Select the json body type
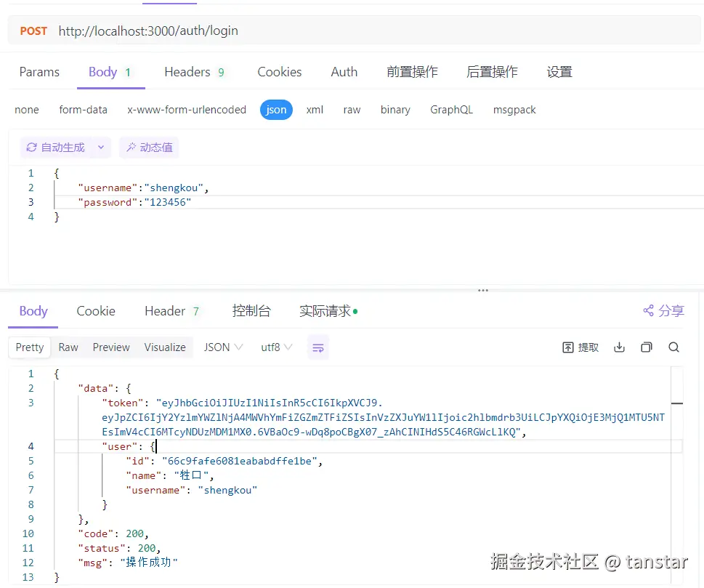The height and width of the screenshot is (588, 704). click(276, 110)
